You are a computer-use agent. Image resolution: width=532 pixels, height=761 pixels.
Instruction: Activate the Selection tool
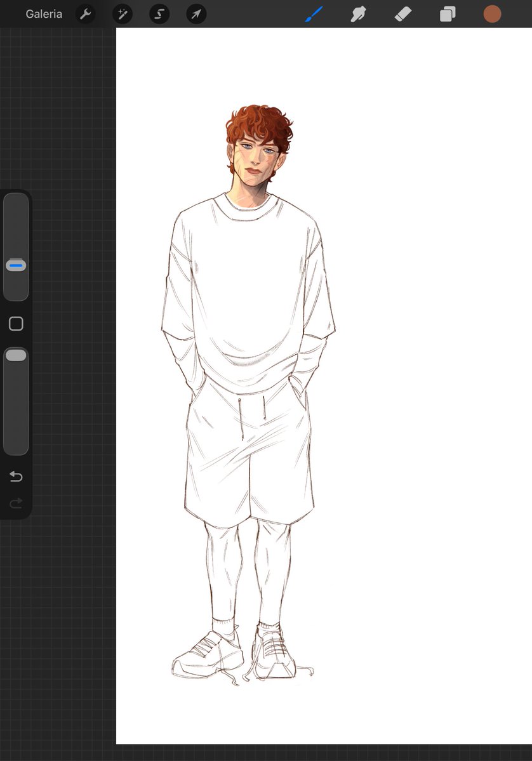(159, 14)
